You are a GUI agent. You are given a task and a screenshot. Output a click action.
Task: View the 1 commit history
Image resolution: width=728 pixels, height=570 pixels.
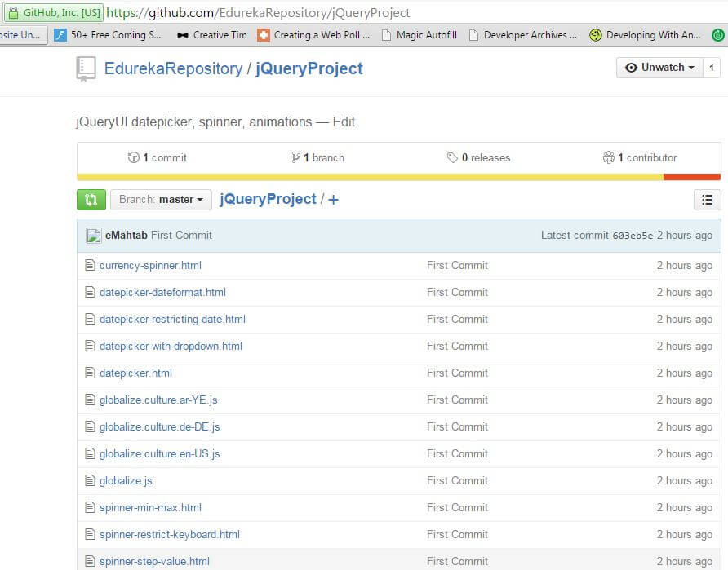click(158, 157)
